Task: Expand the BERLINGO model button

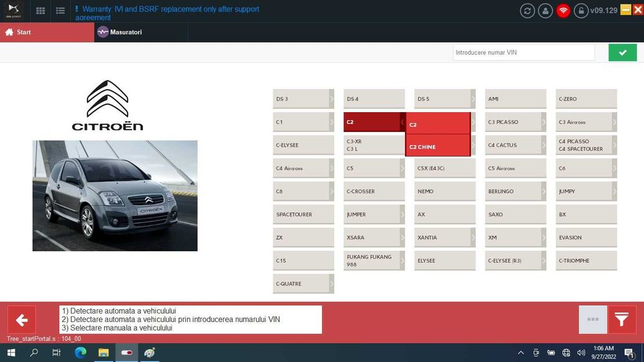Action: tap(515, 191)
